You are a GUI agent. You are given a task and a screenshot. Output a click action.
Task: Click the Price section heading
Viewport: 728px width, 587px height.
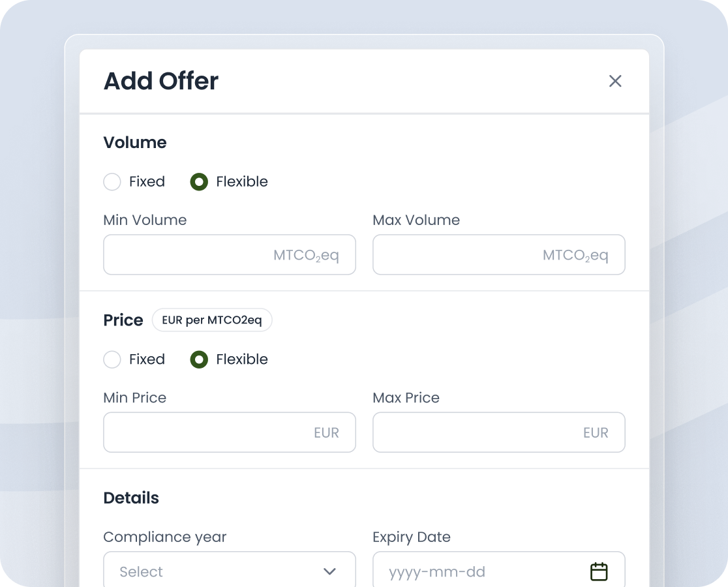[x=123, y=320]
